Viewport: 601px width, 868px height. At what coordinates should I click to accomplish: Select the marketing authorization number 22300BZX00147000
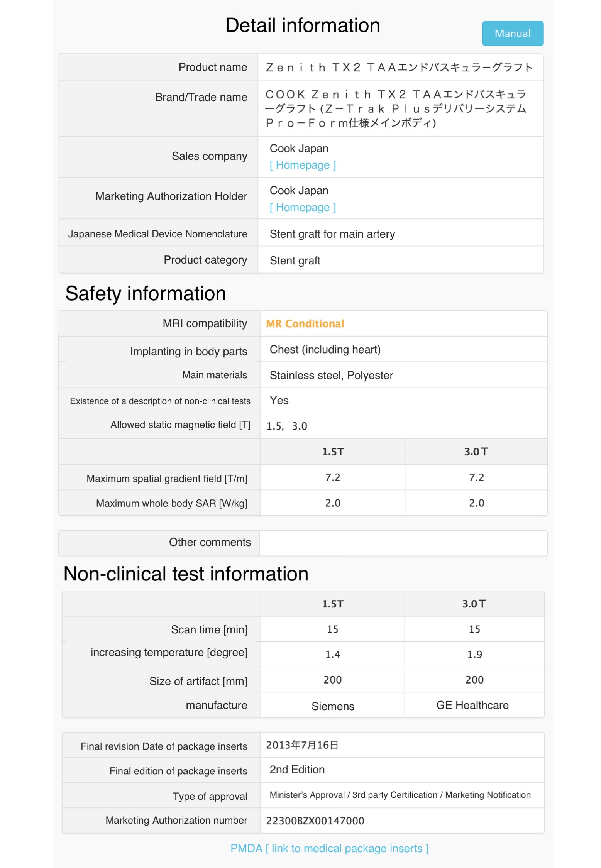point(315,821)
